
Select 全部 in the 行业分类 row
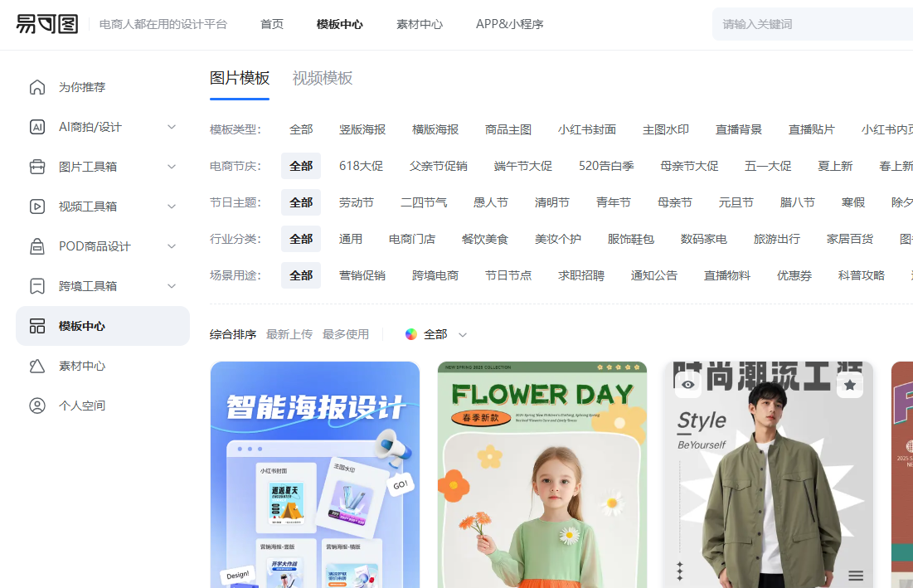pos(301,240)
